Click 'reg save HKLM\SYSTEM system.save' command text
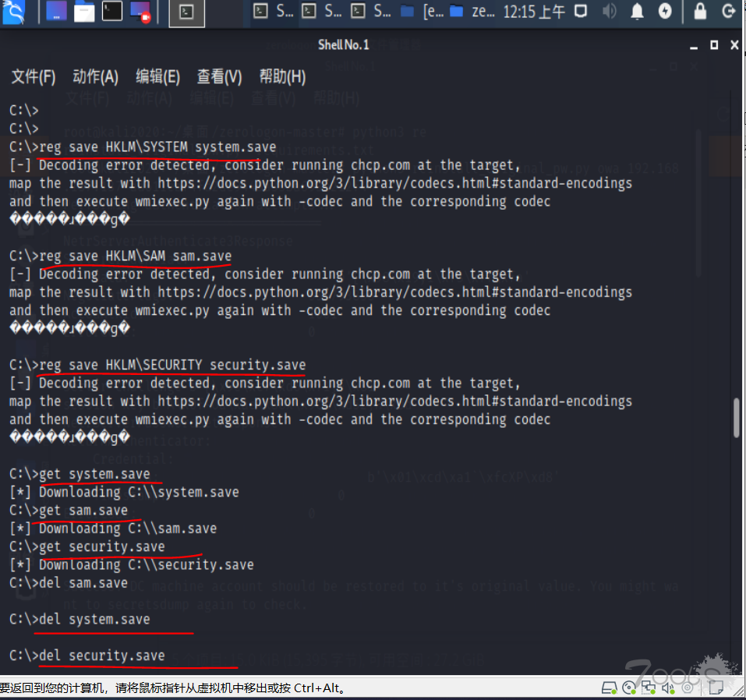The image size is (746, 700). [x=157, y=147]
